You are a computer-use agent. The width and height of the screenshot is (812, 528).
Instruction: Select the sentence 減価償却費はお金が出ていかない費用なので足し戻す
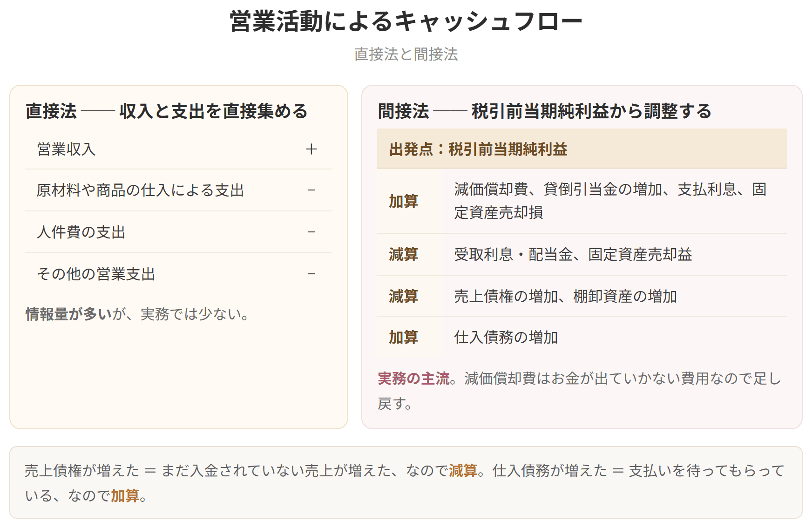click(579, 391)
